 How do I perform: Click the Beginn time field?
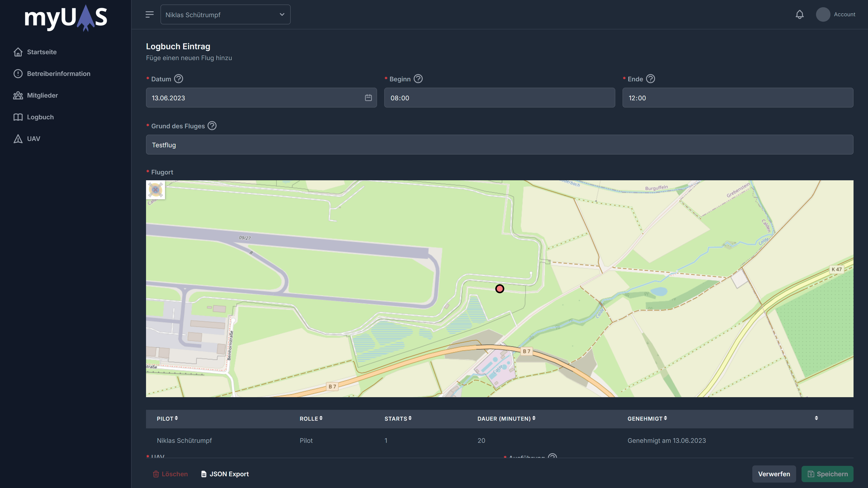tap(500, 97)
